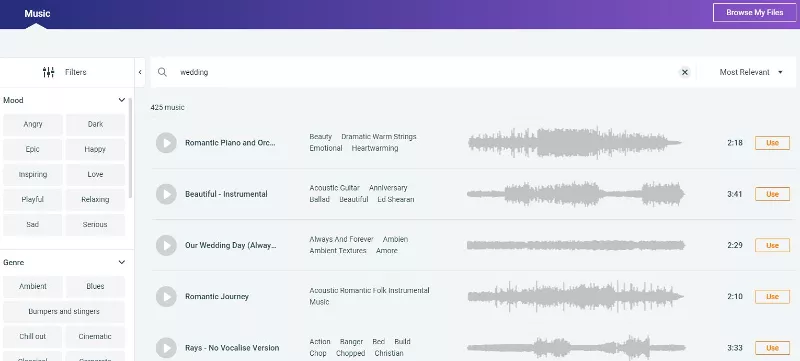Play Rays - No Vocalise Version track
800x361 pixels.
point(166,348)
